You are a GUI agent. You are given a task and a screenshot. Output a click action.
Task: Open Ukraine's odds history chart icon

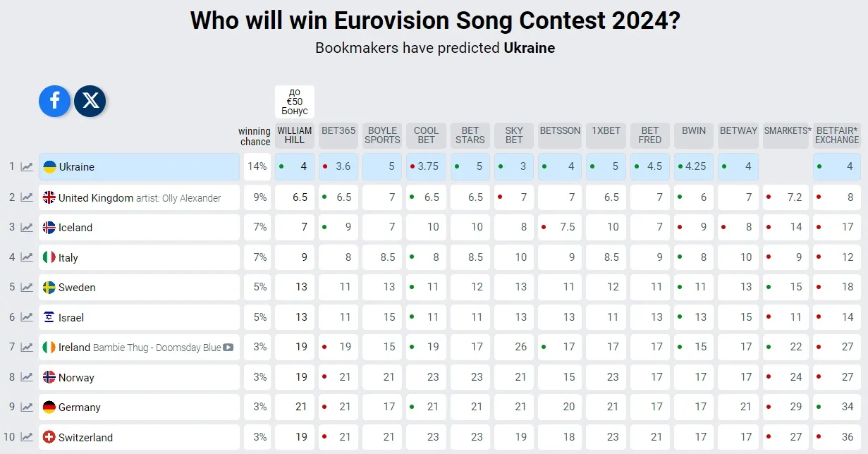tap(27, 167)
